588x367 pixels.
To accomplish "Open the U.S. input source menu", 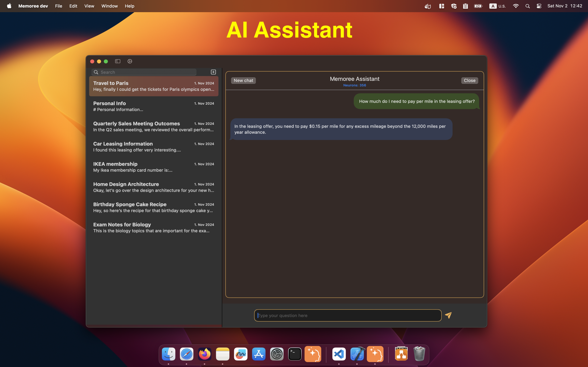I will point(497,6).
